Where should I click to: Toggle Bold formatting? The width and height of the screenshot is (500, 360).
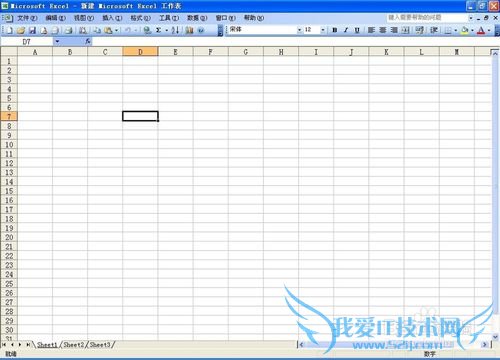click(x=335, y=30)
